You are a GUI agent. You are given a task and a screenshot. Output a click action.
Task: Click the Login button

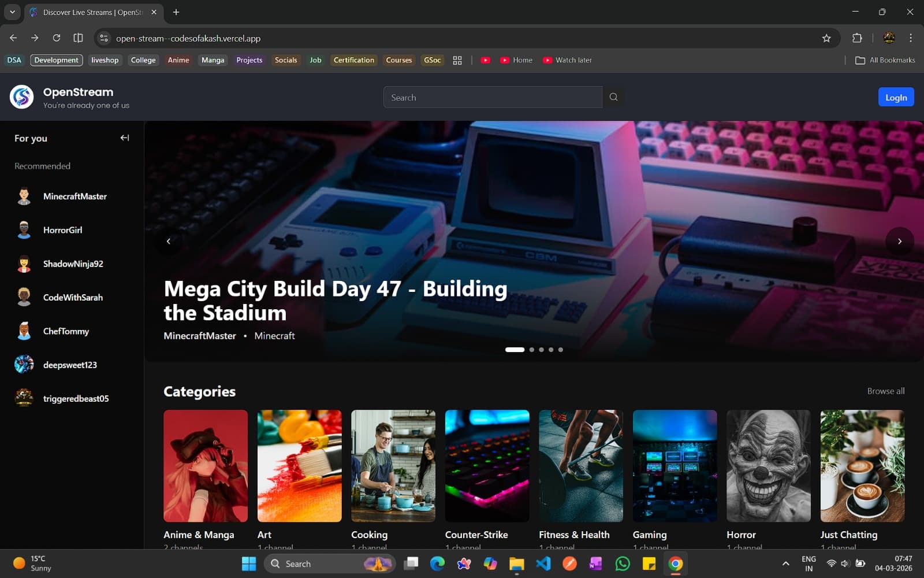tap(896, 97)
